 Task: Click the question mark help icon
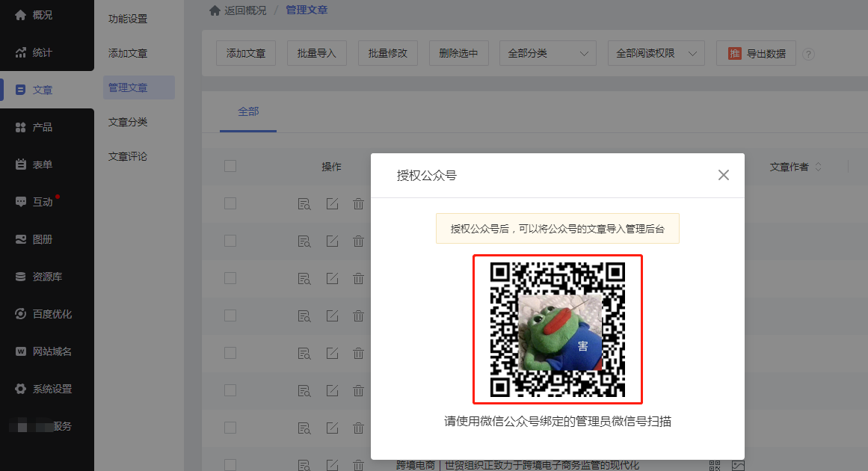tap(808, 54)
